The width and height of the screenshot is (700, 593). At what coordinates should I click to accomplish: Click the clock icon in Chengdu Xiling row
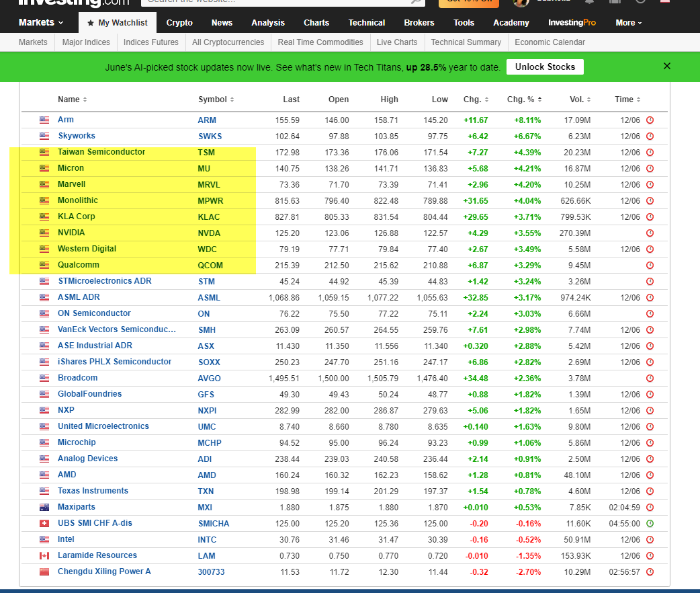(650, 572)
